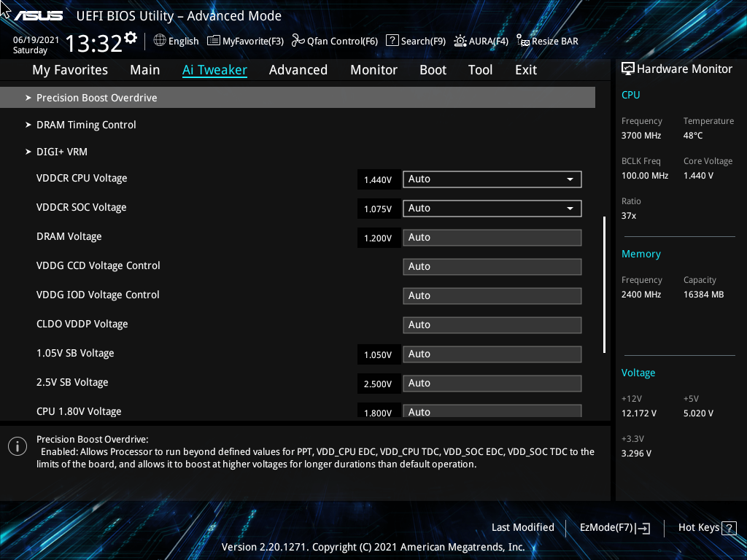
Task: Open Precision Boost Overdrive settings
Action: [x=96, y=97]
